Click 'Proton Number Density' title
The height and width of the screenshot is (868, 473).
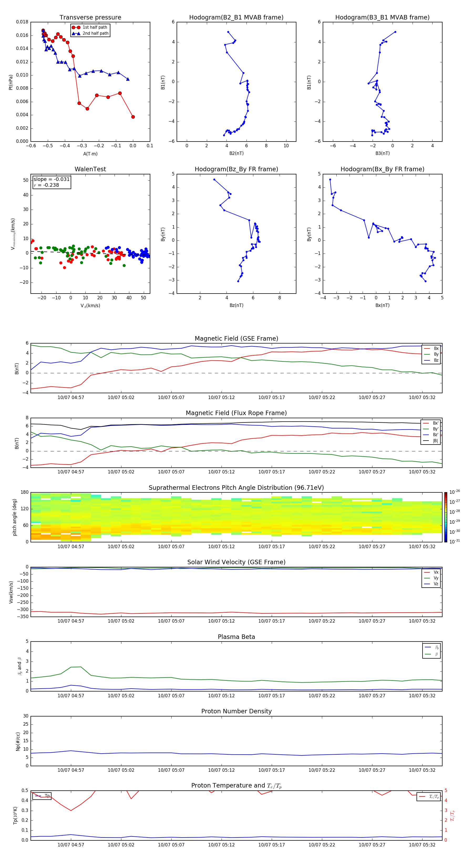236,711
